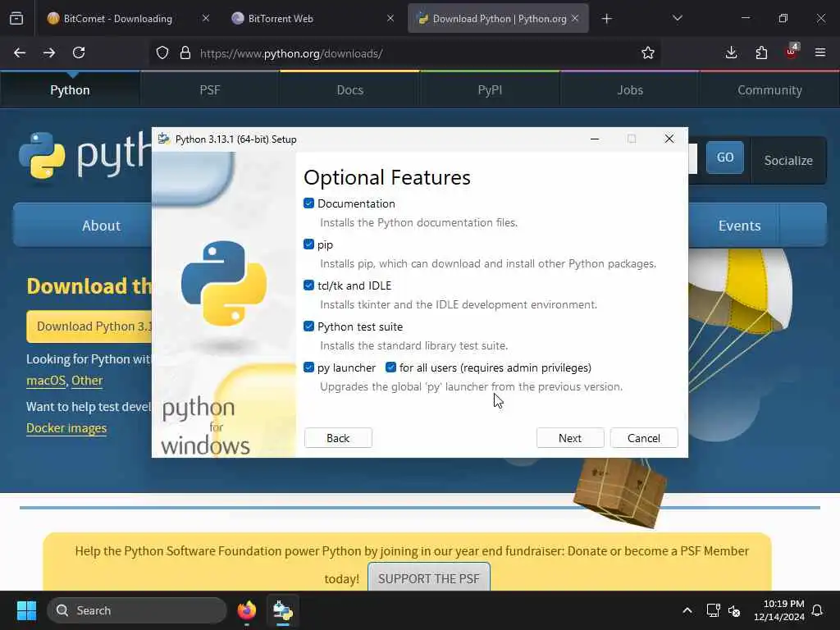Click the GO search button
840x630 pixels.
pos(725,157)
